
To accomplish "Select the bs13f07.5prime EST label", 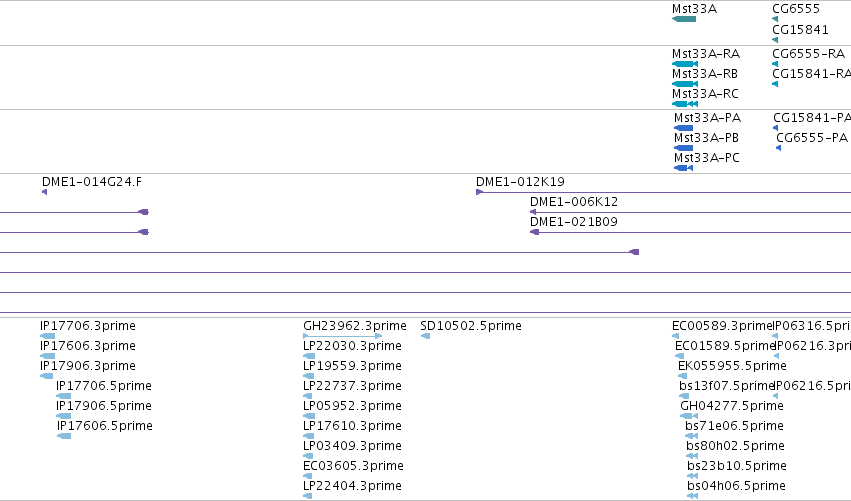I will (726, 386).
